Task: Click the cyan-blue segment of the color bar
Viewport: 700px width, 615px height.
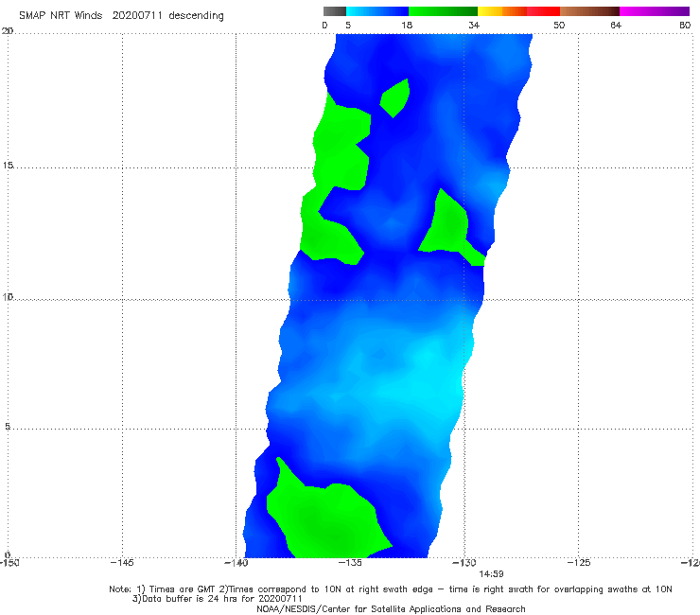Action: point(377,11)
